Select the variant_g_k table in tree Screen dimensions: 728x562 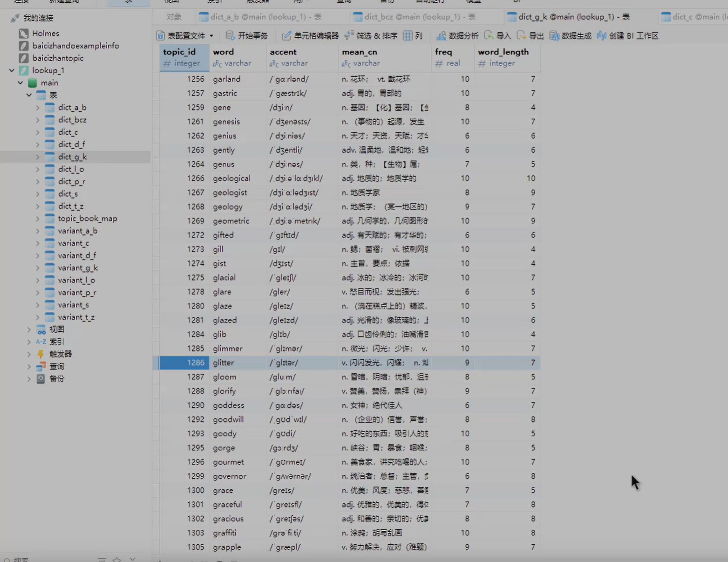click(78, 267)
